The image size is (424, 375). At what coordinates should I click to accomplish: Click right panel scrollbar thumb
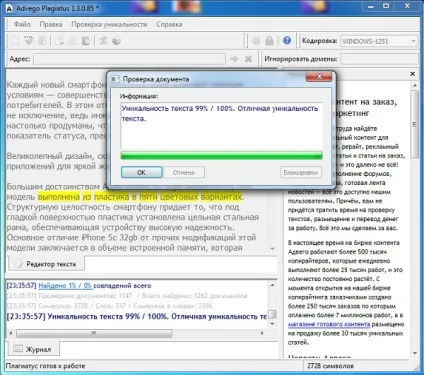point(414,124)
